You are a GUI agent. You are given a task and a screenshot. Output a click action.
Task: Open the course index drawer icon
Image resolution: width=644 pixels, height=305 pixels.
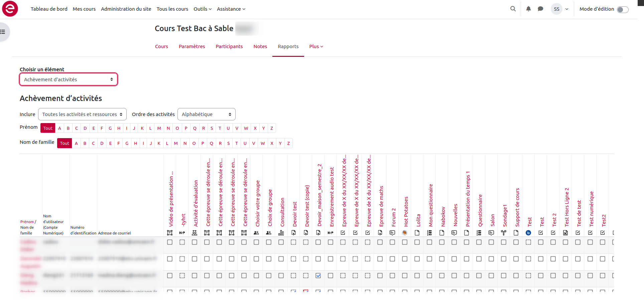3,32
